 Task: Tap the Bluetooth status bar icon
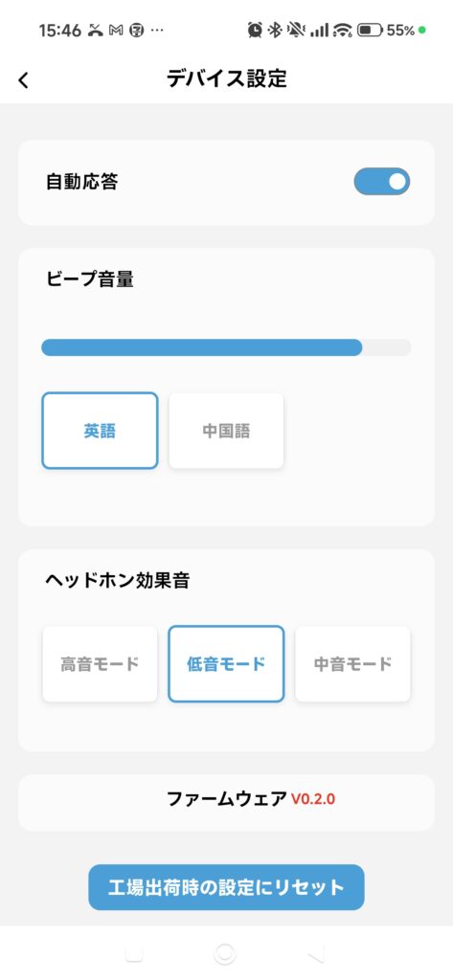(275, 30)
